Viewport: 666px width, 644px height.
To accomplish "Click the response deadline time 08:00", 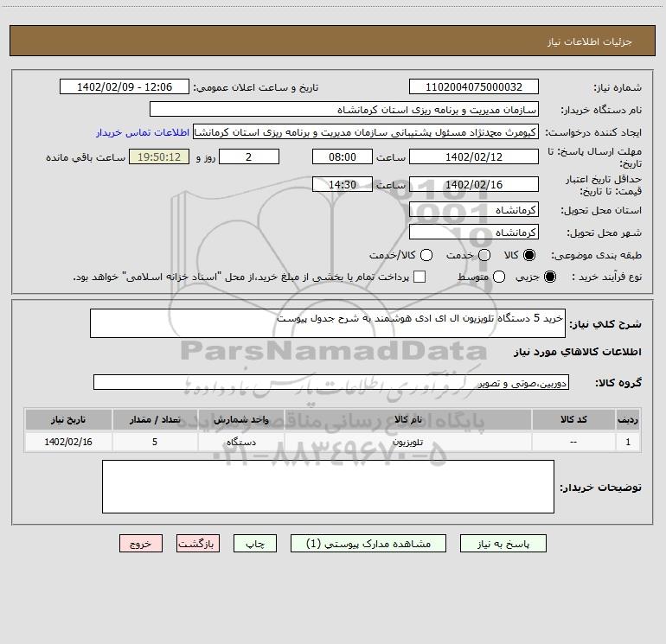I will [343, 156].
